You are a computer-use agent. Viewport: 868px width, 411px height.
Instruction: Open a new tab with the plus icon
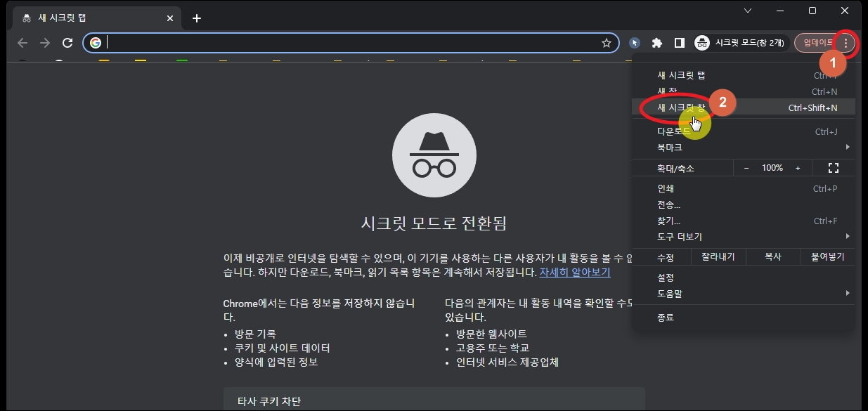(197, 18)
